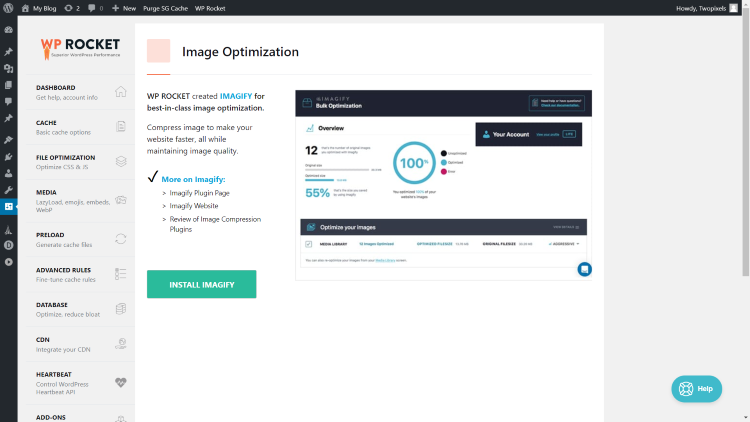Open the comments bubble in admin bar
750x422 pixels.
click(96, 8)
